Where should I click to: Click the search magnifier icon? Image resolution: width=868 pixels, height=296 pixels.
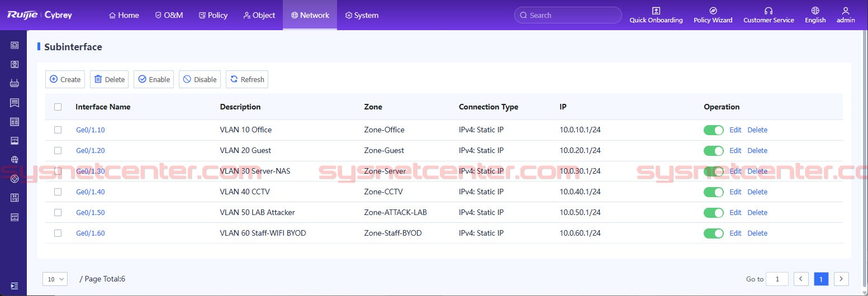click(x=524, y=15)
